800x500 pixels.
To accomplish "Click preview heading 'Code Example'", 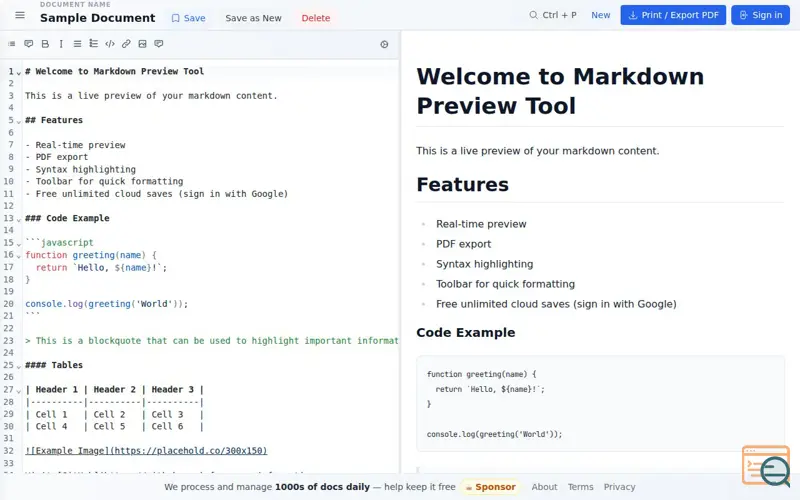I will pyautogui.click(x=465, y=333).
